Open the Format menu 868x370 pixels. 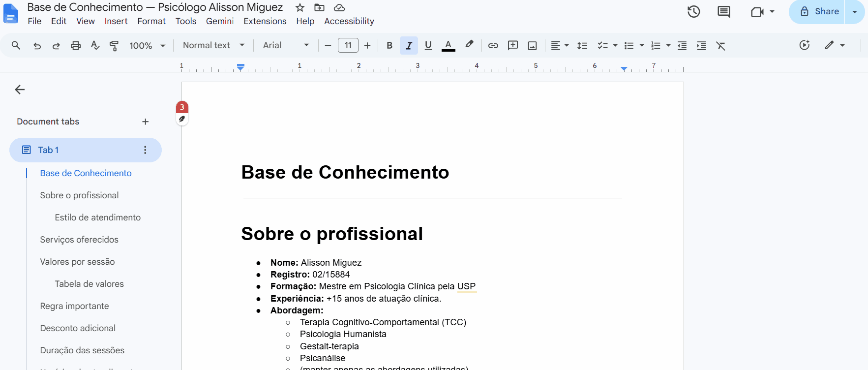click(151, 21)
